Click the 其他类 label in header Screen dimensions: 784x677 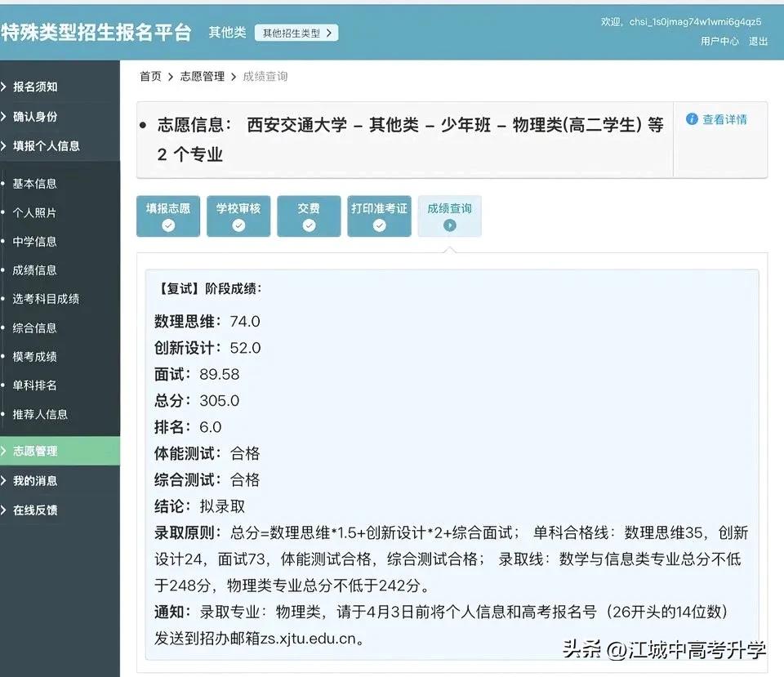228,33
